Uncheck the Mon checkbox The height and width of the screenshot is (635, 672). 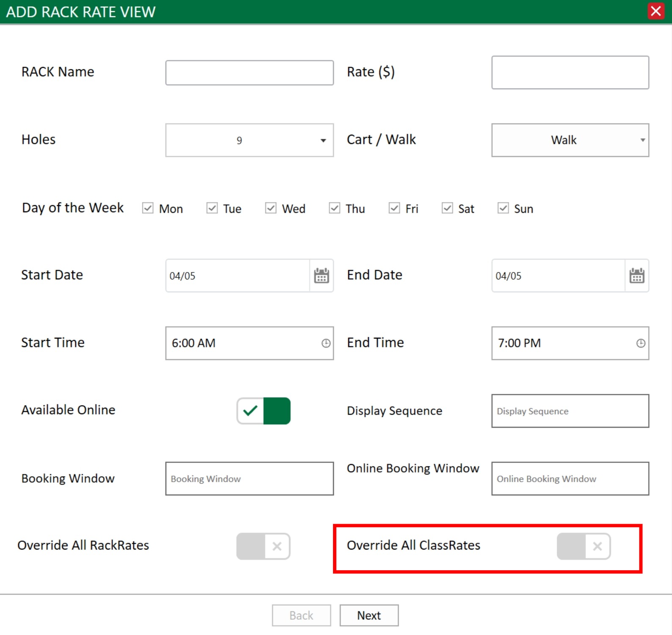click(x=148, y=208)
